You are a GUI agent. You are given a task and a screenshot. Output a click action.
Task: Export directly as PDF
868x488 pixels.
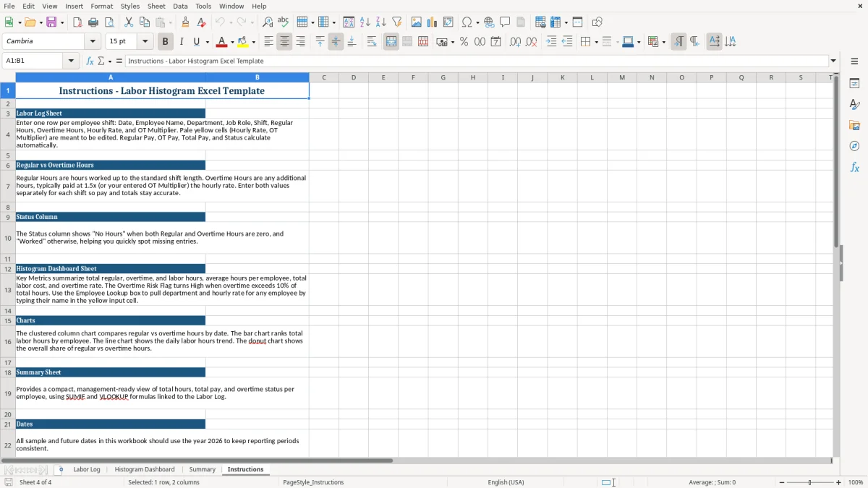pyautogui.click(x=77, y=22)
